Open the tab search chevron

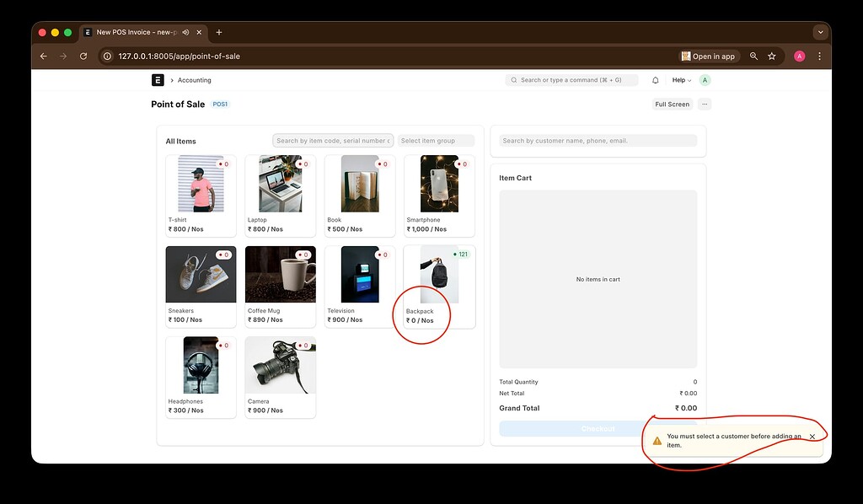coord(820,32)
